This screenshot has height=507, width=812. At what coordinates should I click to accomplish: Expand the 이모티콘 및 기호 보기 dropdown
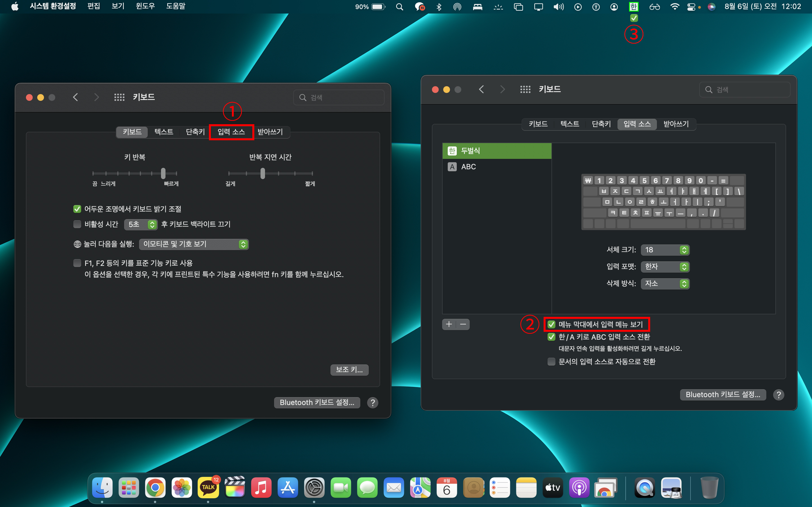coord(194,244)
